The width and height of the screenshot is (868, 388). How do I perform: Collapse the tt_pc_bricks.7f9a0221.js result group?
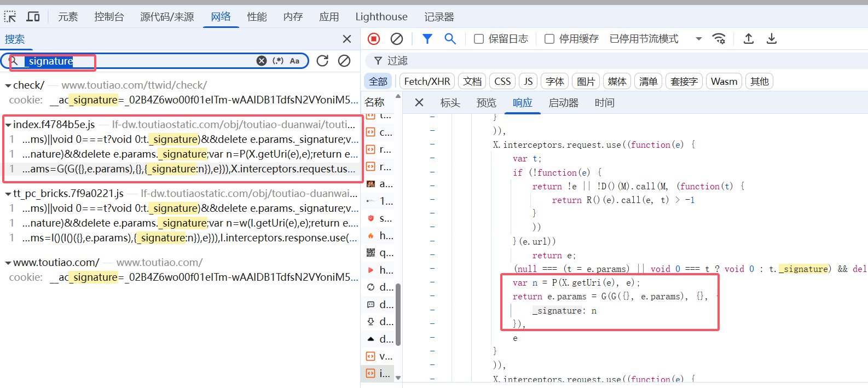pos(8,194)
